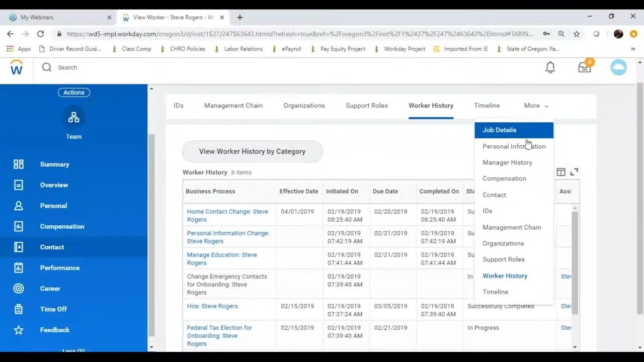Click the browser address bar URL
The height and width of the screenshot is (362, 644).
click(x=300, y=34)
